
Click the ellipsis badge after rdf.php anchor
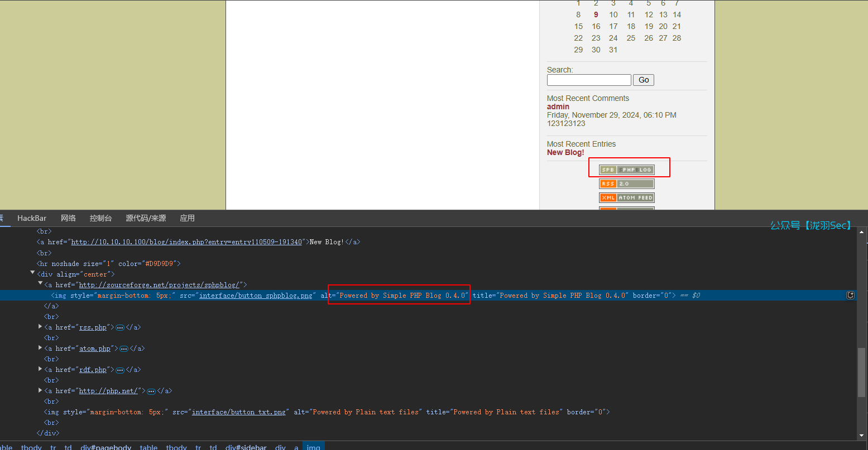[119, 370]
